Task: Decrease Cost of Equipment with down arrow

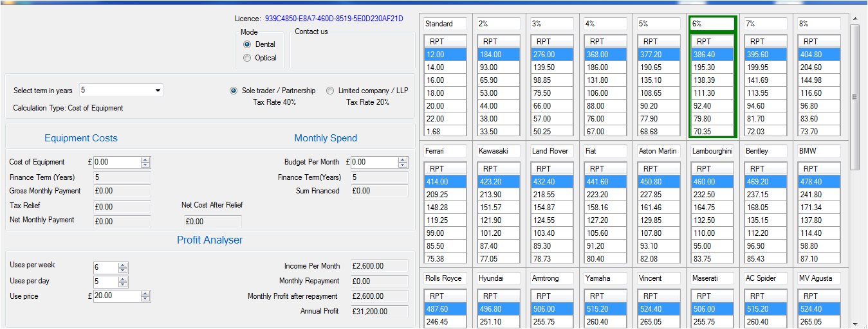Action: pos(145,165)
